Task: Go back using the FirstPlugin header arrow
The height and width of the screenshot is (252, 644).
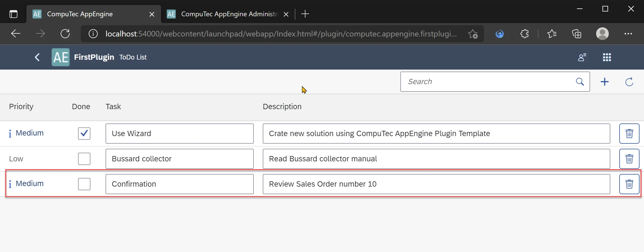Action: [x=37, y=57]
